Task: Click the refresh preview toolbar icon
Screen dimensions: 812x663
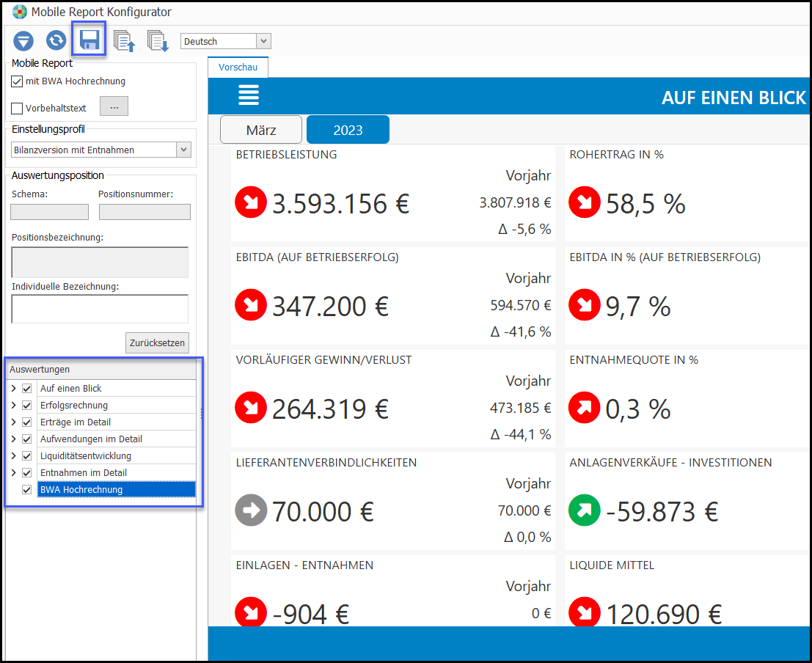Action: [x=56, y=41]
